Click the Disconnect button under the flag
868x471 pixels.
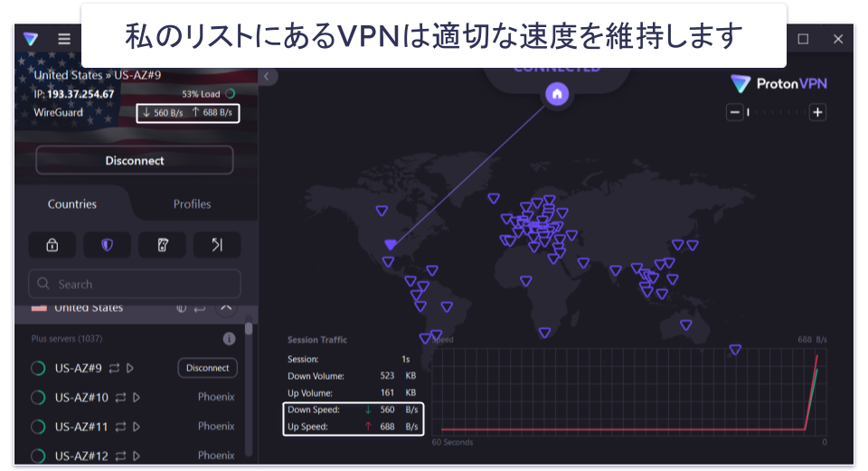(135, 161)
